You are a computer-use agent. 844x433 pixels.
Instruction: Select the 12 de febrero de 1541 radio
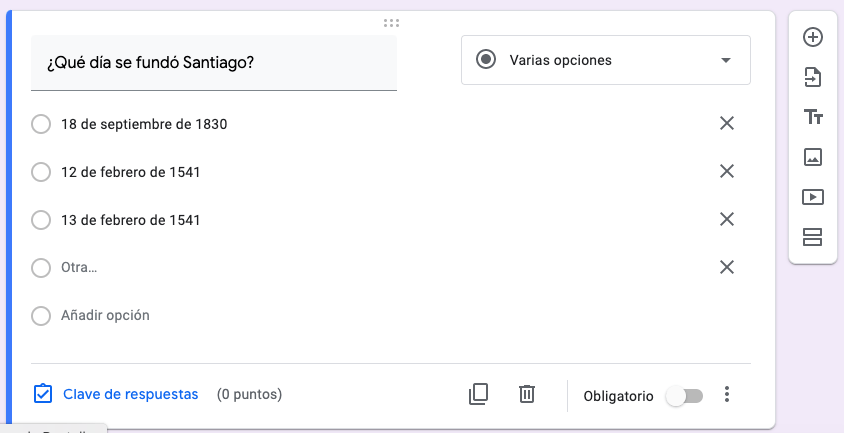41,172
